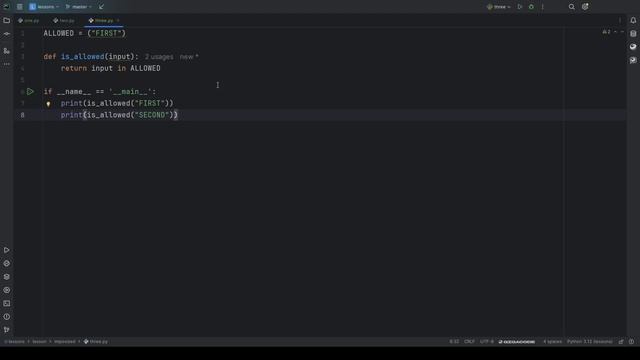
Task: Open the Structure tool window
Action: coord(7,51)
